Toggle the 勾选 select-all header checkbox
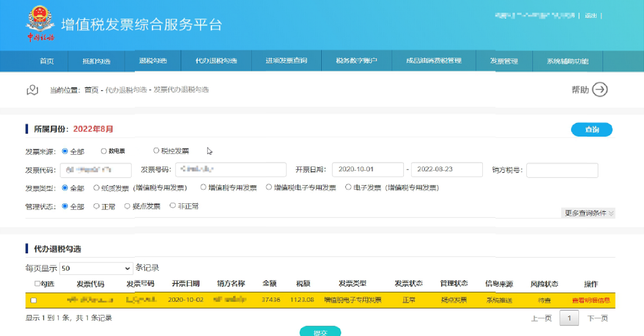Viewport: 644px width, 336px height. [37, 283]
